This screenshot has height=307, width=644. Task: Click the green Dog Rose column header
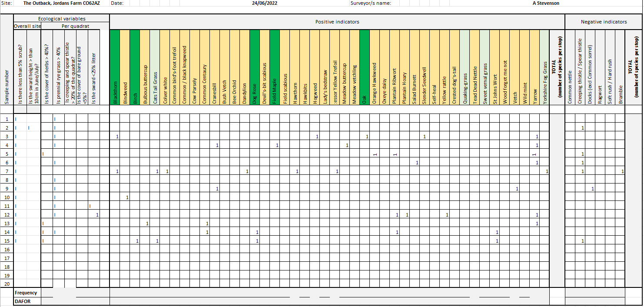[x=255, y=67]
